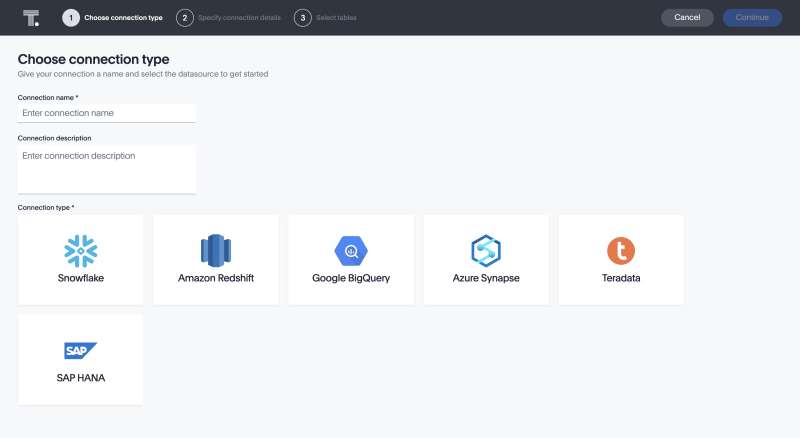Select the Snowflake snowflake icon
800x438 pixels.
(81, 251)
